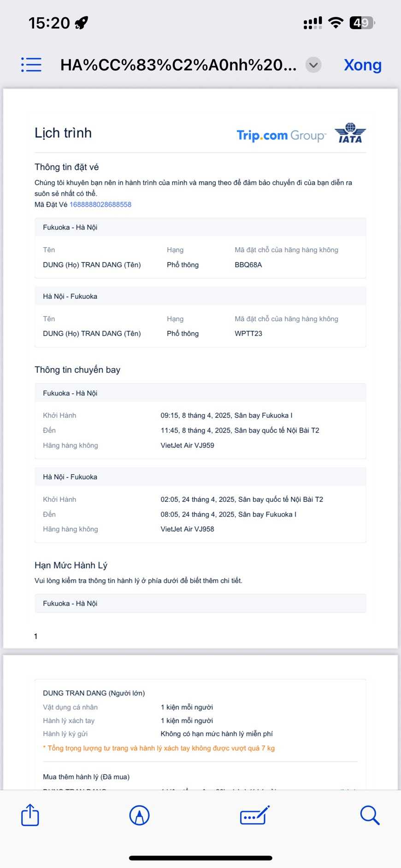This screenshot has height=868, width=401.
Task: Tap flight number VietJet Air VJ958
Action: coord(187,529)
